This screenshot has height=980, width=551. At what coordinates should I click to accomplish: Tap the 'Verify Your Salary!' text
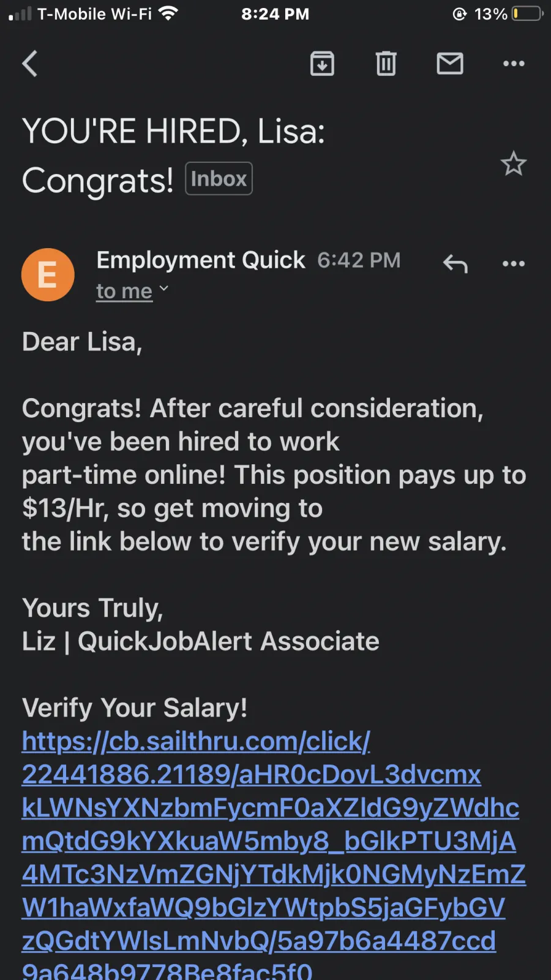[135, 708]
